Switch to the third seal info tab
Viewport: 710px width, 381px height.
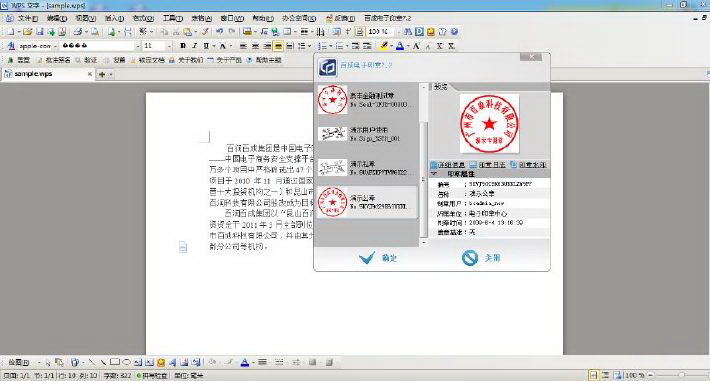click(528, 165)
